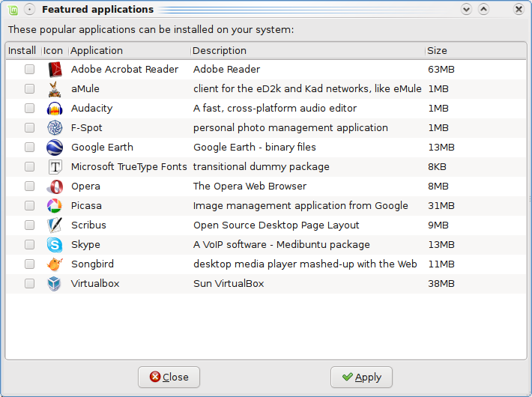Apply the selected installations

tap(361, 377)
